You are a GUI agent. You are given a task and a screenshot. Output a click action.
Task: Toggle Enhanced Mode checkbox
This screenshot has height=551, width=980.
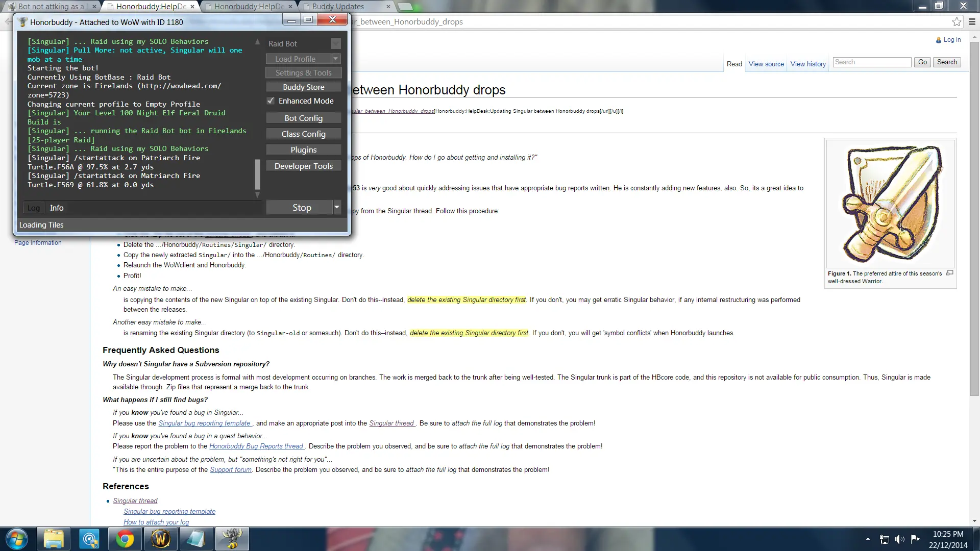(x=271, y=101)
